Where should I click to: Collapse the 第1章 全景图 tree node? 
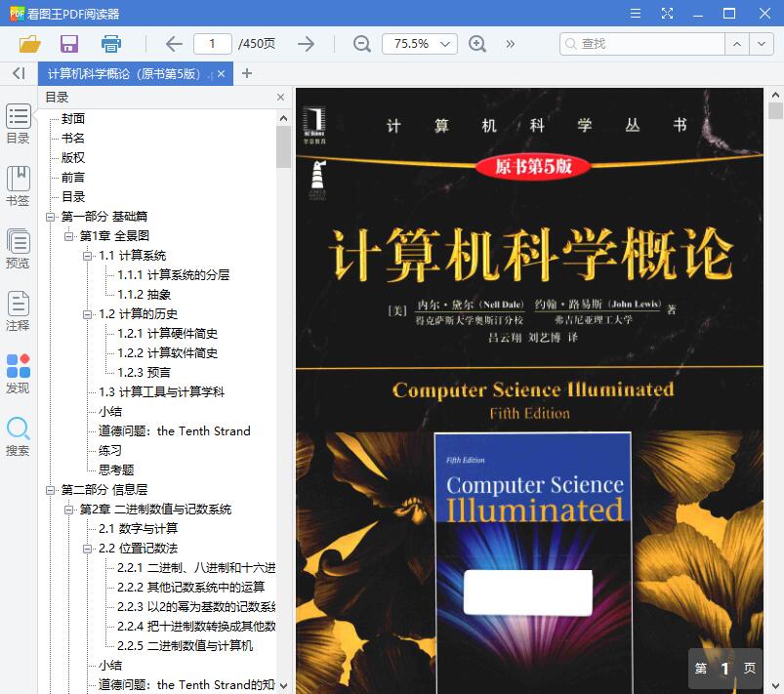(68, 236)
